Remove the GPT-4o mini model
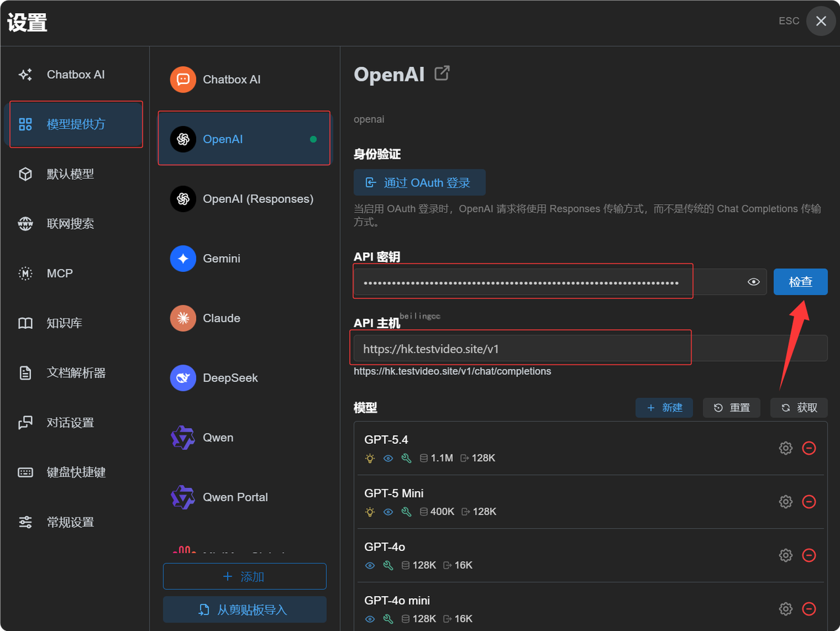Image resolution: width=840 pixels, height=631 pixels. [x=809, y=609]
